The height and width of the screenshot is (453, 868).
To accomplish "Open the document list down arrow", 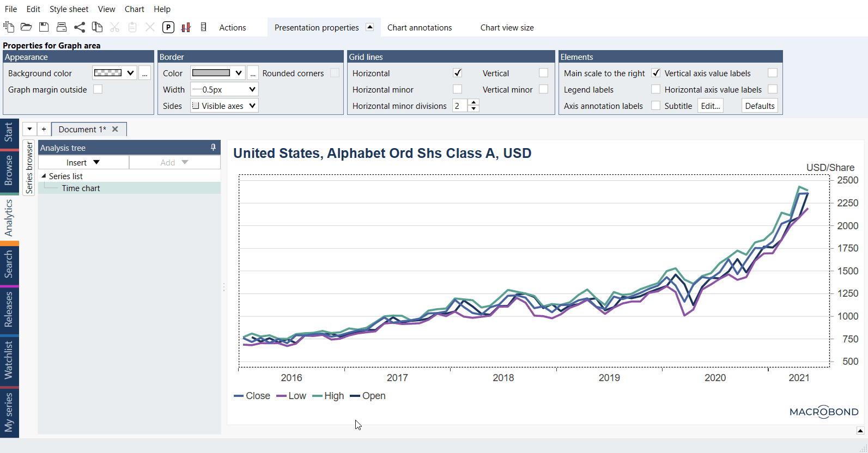I will [29, 129].
